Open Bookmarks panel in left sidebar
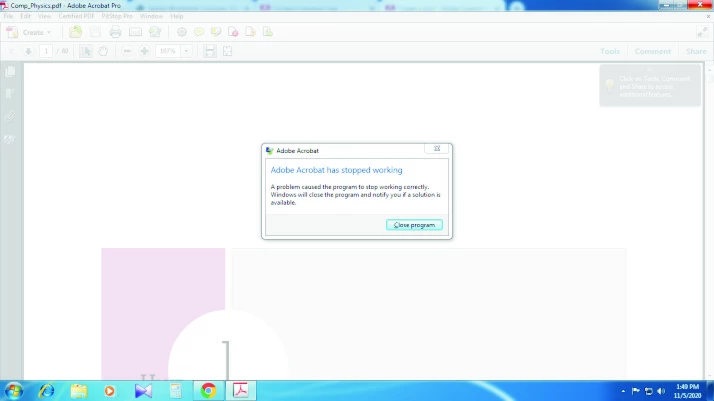The image size is (714, 401). (x=10, y=94)
